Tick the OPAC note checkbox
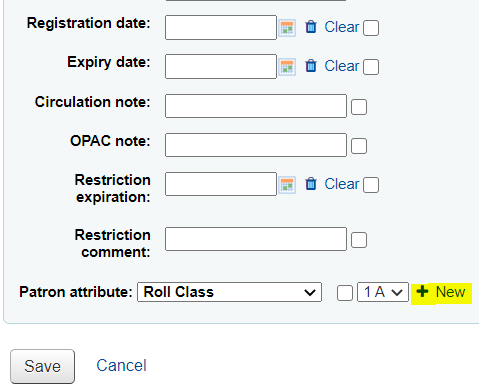The width and height of the screenshot is (479, 392). (359, 146)
